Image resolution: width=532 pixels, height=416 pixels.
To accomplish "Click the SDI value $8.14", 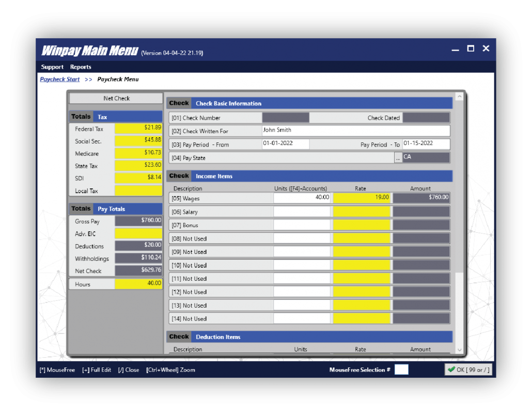I will pyautogui.click(x=138, y=178).
